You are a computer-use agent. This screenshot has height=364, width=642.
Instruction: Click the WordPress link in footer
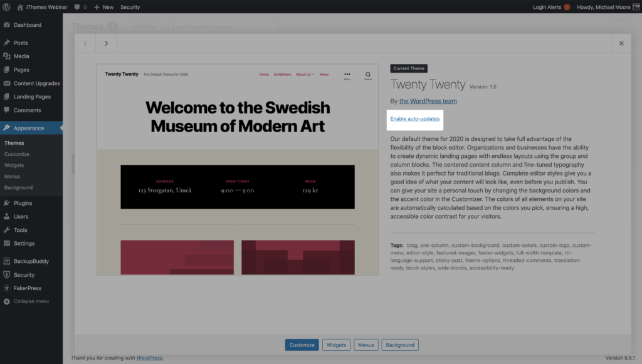point(149,358)
